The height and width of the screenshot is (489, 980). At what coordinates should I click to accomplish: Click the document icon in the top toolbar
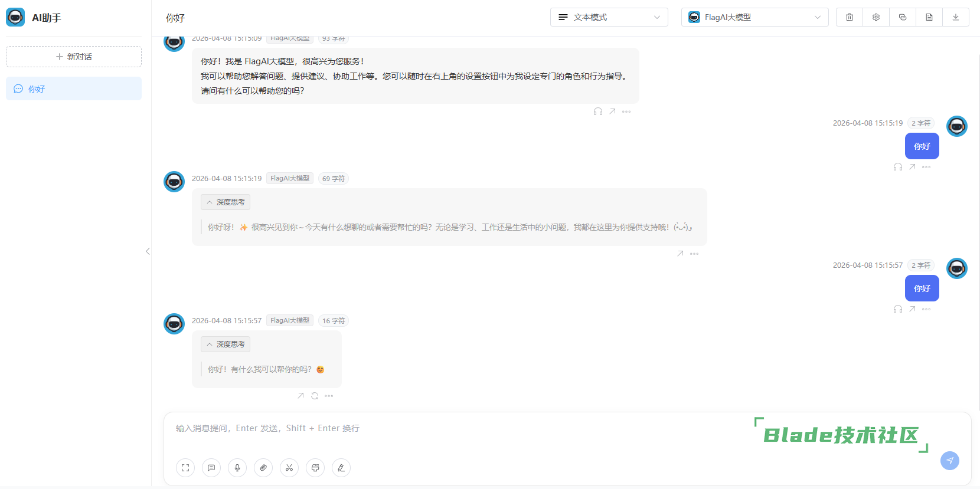coord(929,17)
